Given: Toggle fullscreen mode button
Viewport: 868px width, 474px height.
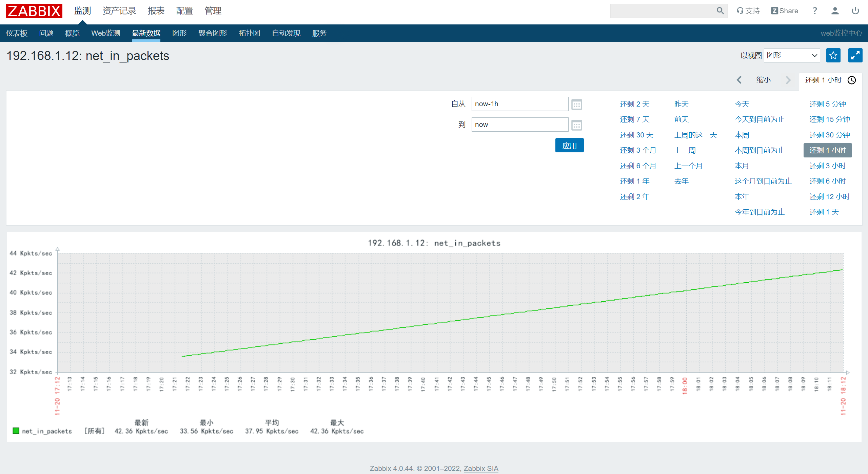Looking at the screenshot, I should pyautogui.click(x=855, y=55).
